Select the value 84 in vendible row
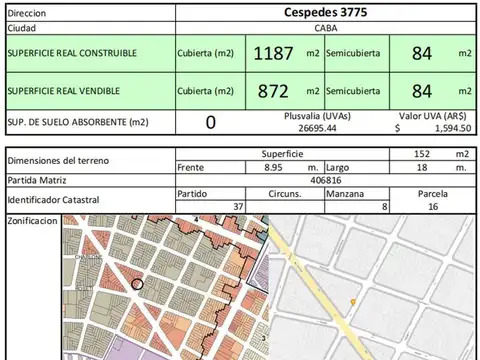The image size is (480, 360). (422, 91)
